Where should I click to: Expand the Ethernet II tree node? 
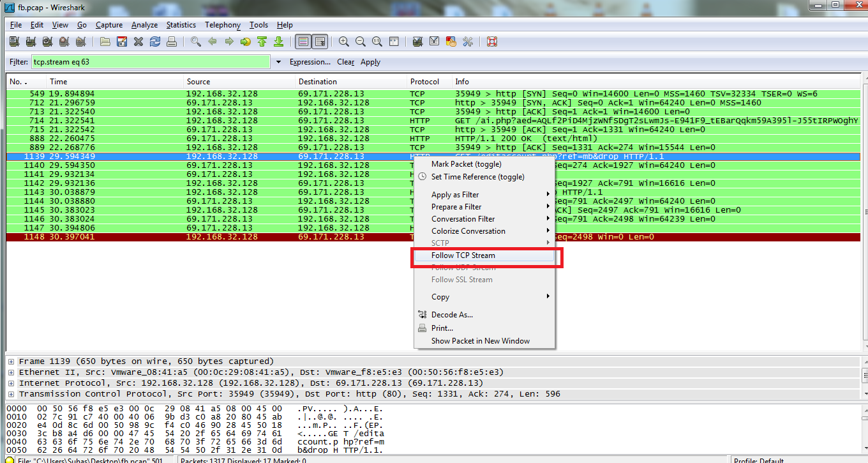point(11,372)
